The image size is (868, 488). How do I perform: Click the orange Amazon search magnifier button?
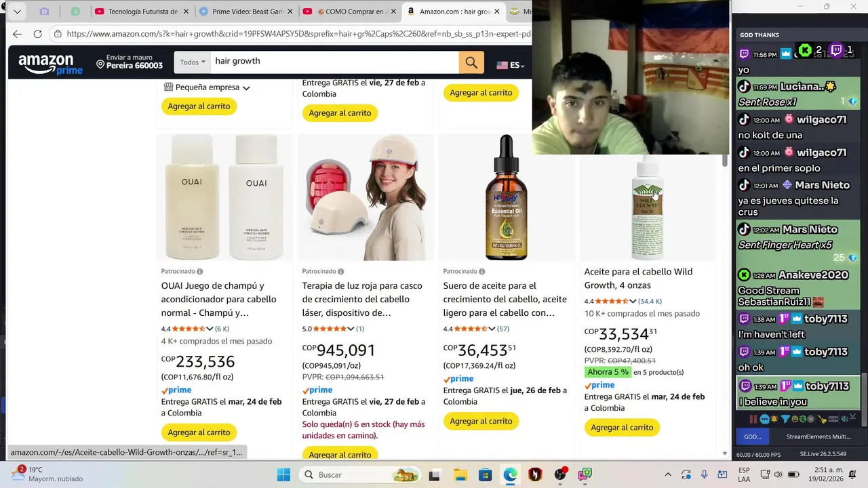pyautogui.click(x=471, y=62)
